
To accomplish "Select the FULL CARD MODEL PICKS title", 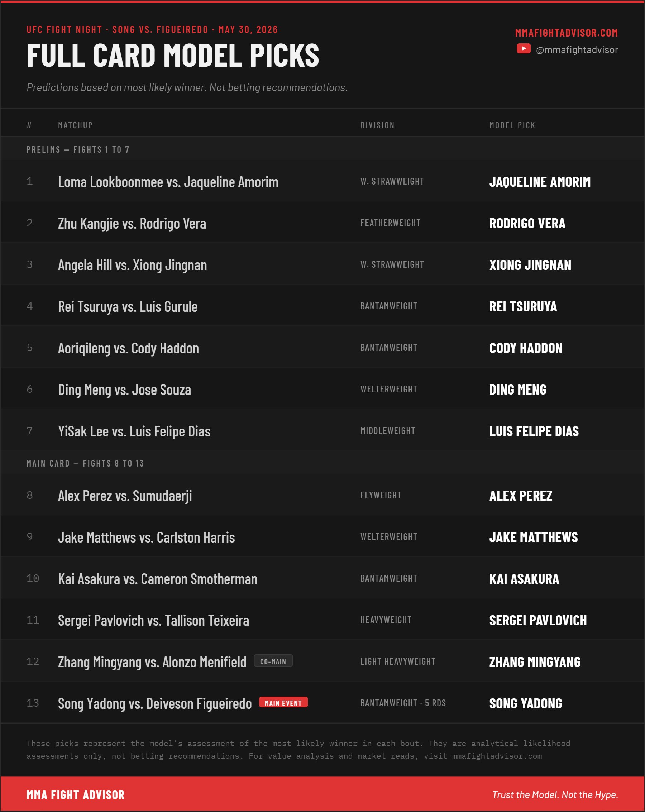I will pos(173,55).
